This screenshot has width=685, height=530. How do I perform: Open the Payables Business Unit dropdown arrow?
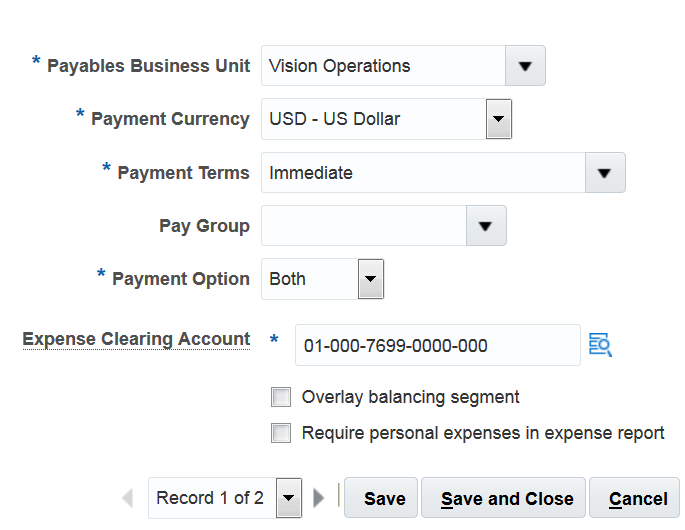coord(525,66)
